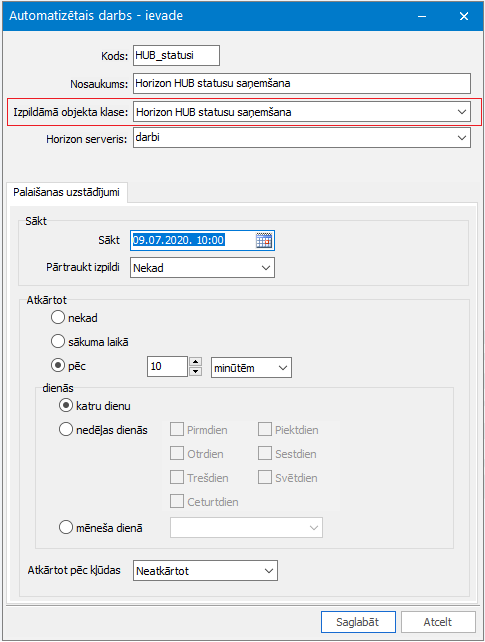Increase the repeat interval with up arrow
Image resolution: width=485 pixels, height=642 pixels.
point(196,362)
